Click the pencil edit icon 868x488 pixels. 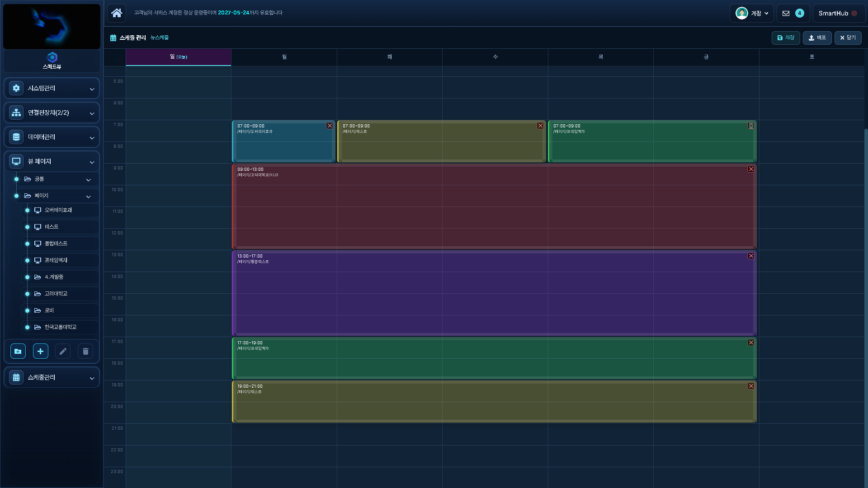(x=63, y=351)
